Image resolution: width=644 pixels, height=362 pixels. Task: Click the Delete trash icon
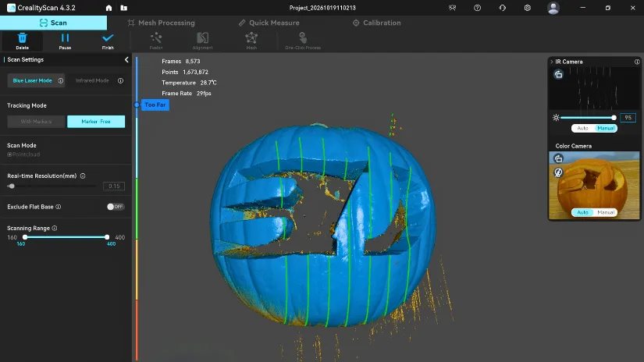[22, 38]
